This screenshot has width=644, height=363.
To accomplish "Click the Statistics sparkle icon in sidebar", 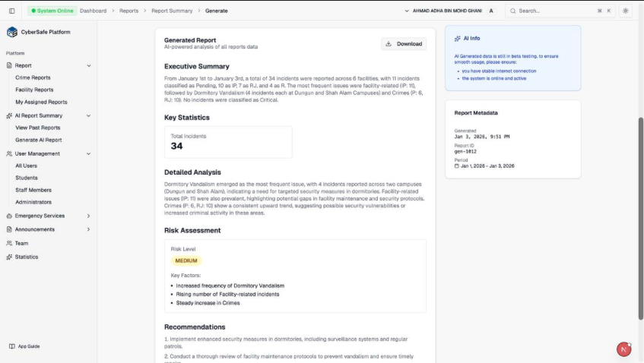I will click(x=9, y=257).
